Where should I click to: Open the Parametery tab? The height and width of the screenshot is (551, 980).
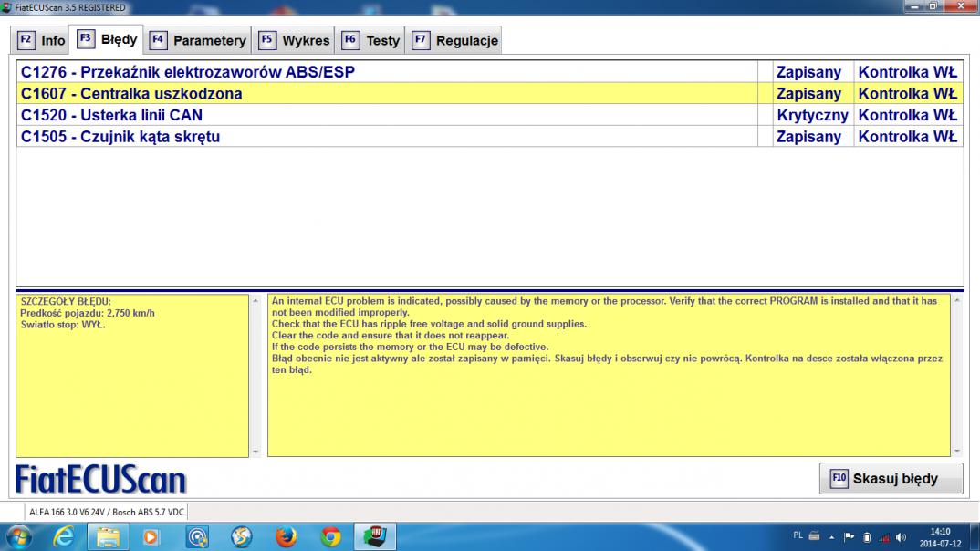[197, 41]
